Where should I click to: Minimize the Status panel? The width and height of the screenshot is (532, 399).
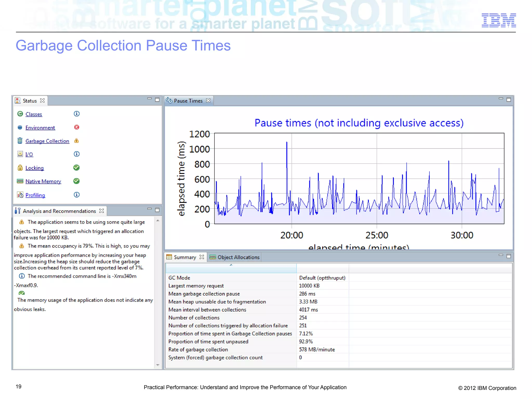(149, 99)
